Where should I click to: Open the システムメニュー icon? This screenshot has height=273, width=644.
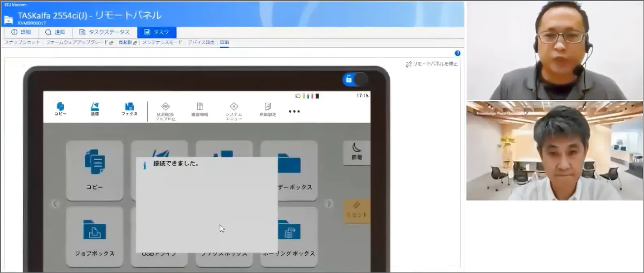click(x=234, y=111)
